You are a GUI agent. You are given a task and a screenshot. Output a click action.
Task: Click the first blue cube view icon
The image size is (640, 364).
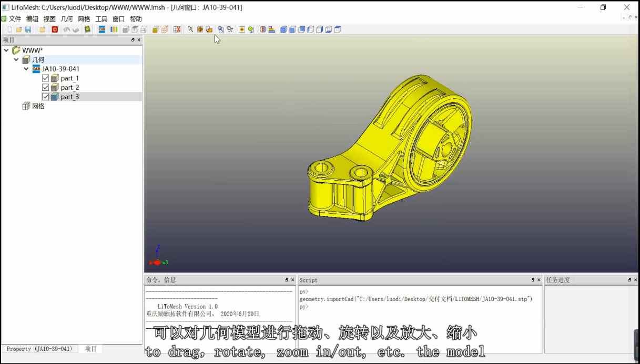283,29
